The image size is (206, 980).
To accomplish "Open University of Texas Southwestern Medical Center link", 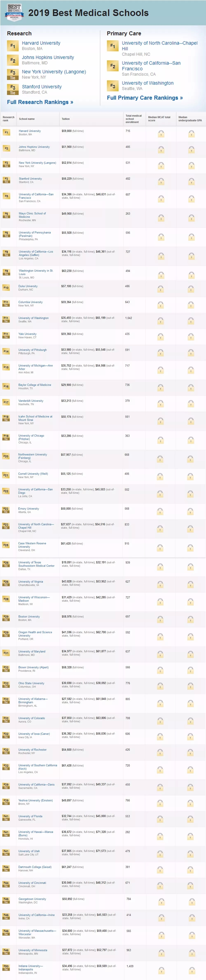I will 36,564.
